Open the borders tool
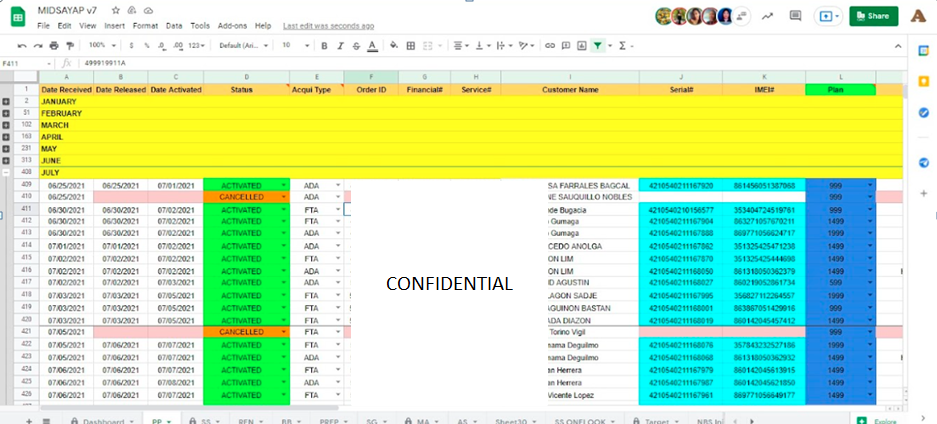This screenshot has height=424, width=937. point(411,45)
